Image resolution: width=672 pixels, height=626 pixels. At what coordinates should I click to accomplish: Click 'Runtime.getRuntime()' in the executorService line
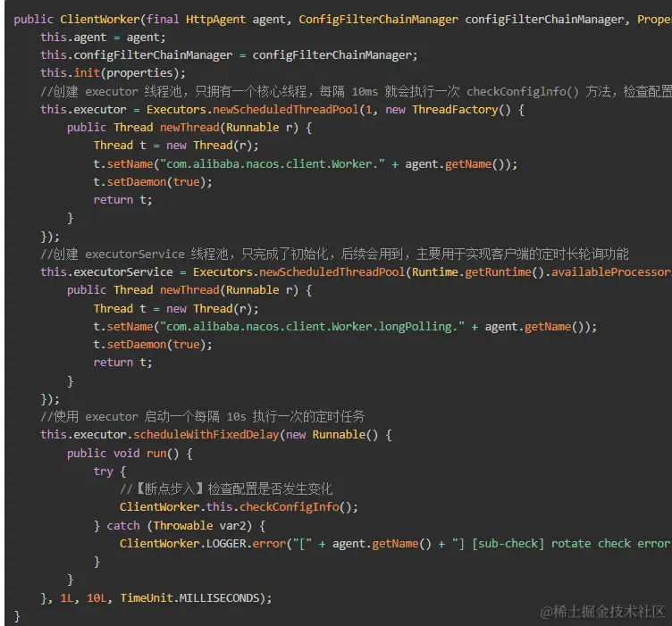(x=478, y=272)
